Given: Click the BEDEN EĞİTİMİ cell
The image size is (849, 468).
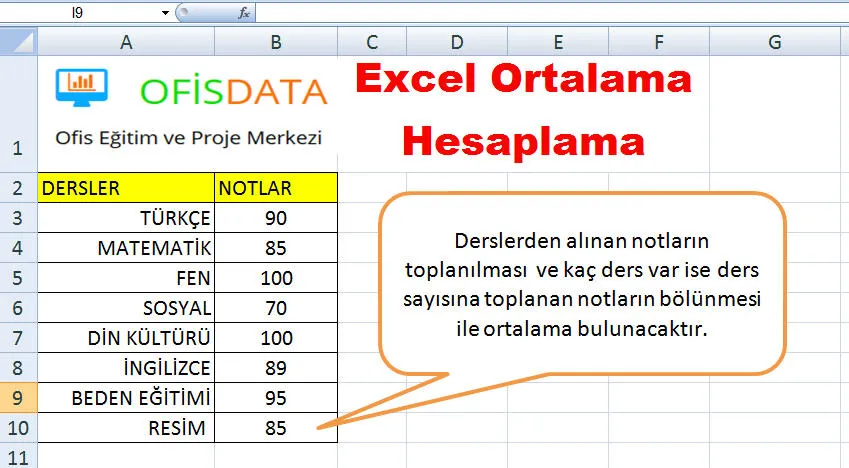Looking at the screenshot, I should (126, 398).
